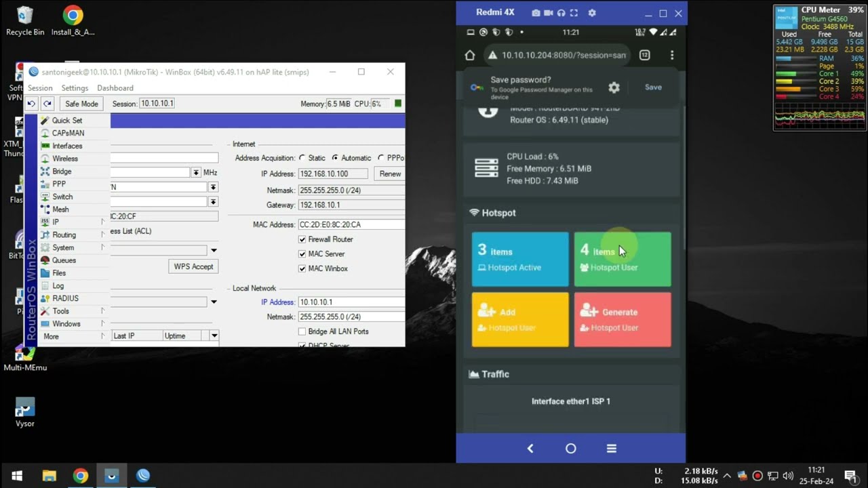Screen dimensions: 868x488
Task: Open the column dropdown beside Uptime header
Action: click(x=214, y=335)
